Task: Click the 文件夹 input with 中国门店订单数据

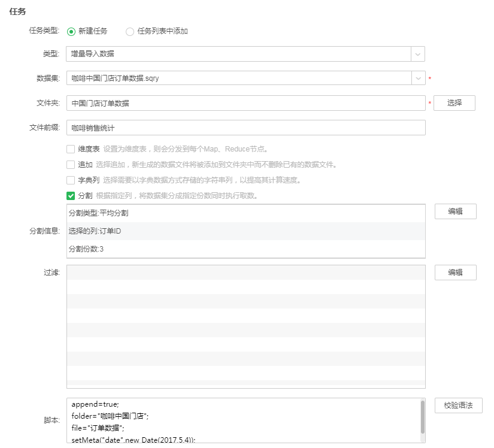Action: tap(246, 103)
